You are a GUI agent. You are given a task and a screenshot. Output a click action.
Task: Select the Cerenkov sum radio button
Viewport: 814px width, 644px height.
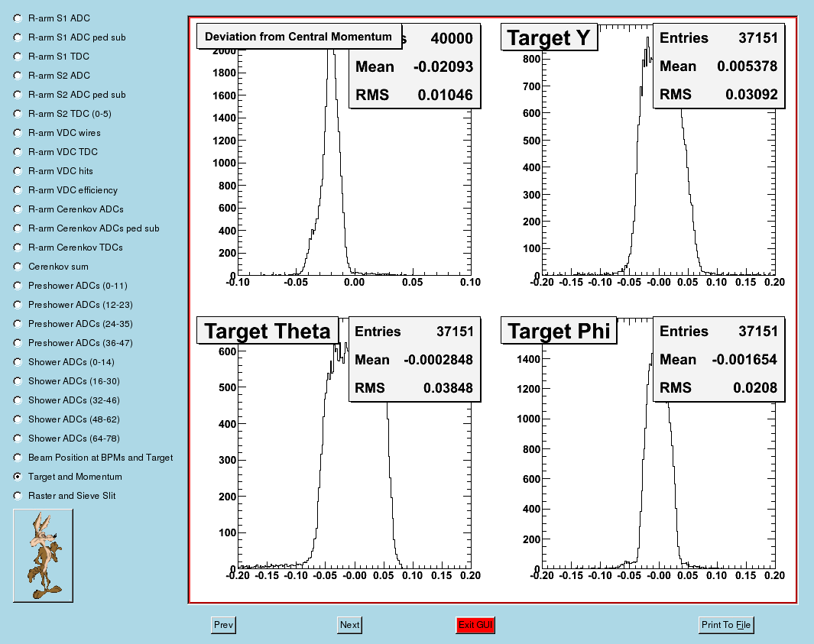tap(18, 267)
